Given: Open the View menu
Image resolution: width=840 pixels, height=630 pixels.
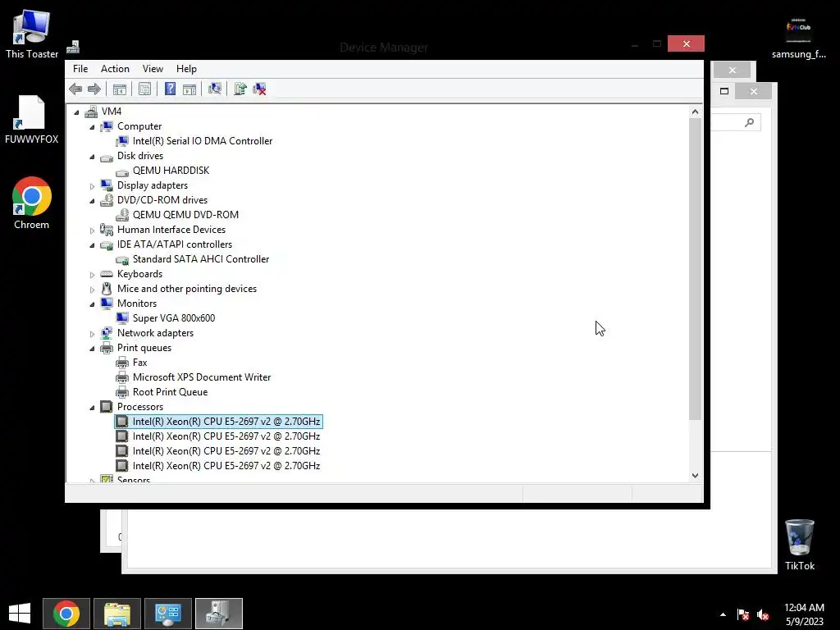Looking at the screenshot, I should point(153,69).
